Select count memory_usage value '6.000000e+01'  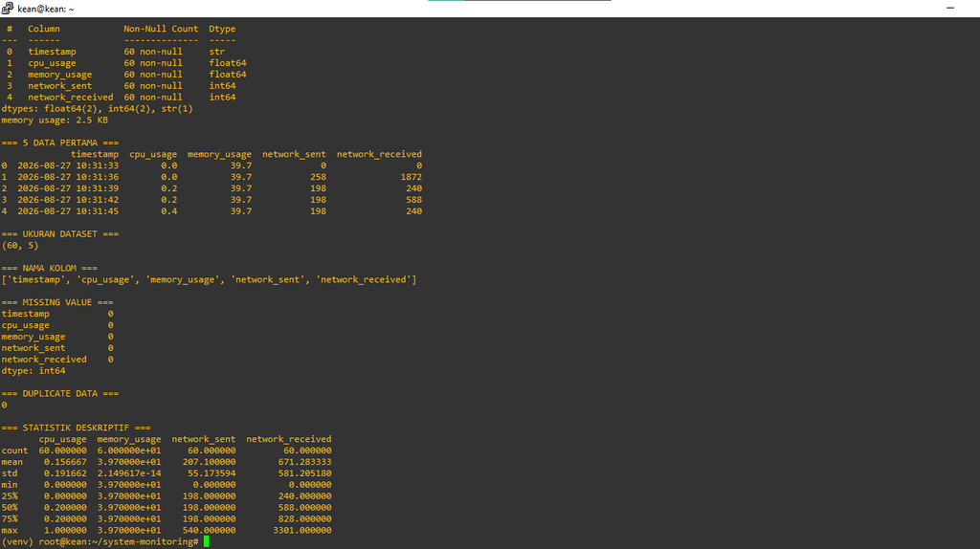pos(129,450)
